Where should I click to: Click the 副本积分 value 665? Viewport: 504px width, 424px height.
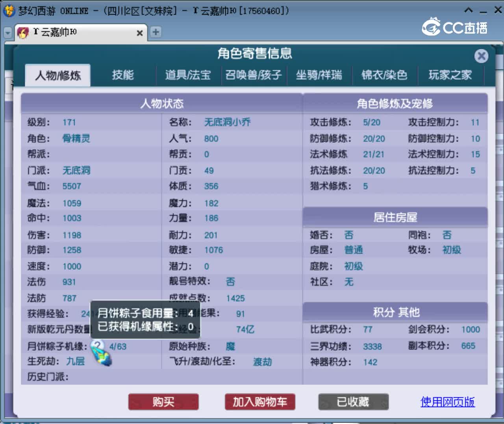(468, 346)
